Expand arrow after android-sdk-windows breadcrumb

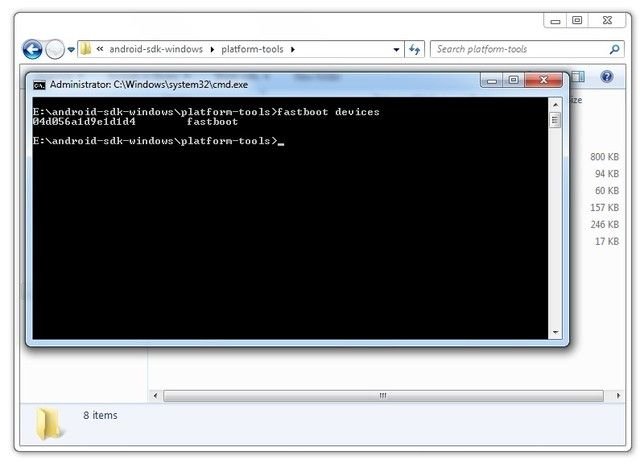[212, 50]
